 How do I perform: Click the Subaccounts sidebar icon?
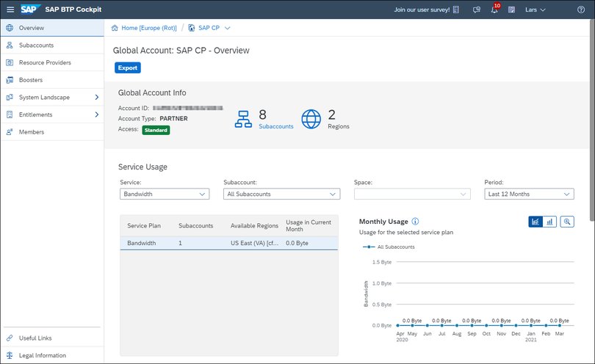(10, 45)
